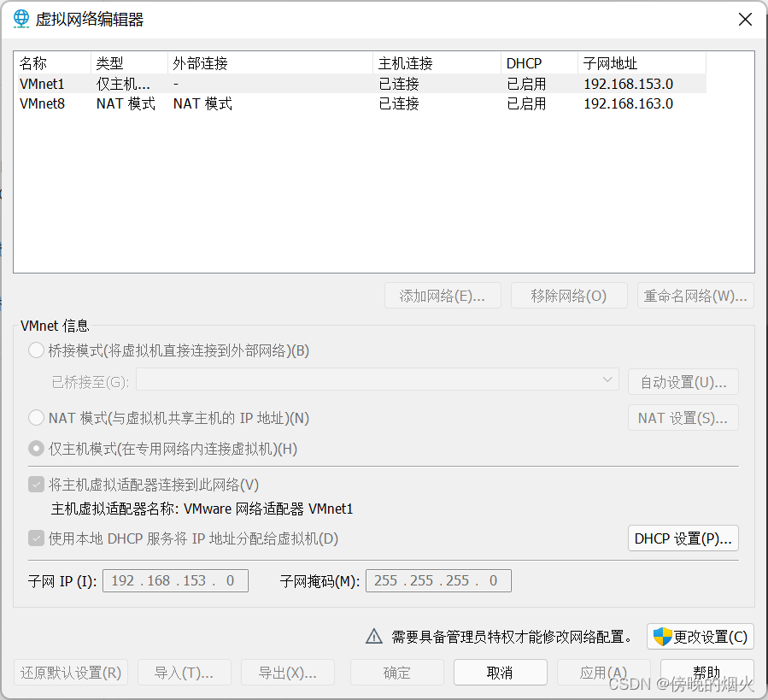Select the bridged mode radio button
This screenshot has height=700, width=768.
pyautogui.click(x=36, y=350)
